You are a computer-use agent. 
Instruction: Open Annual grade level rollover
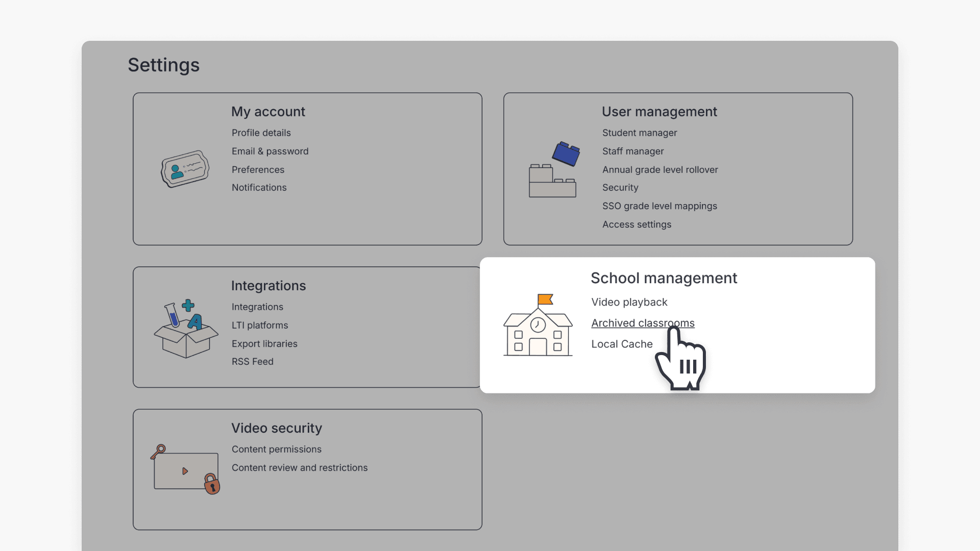click(x=660, y=169)
